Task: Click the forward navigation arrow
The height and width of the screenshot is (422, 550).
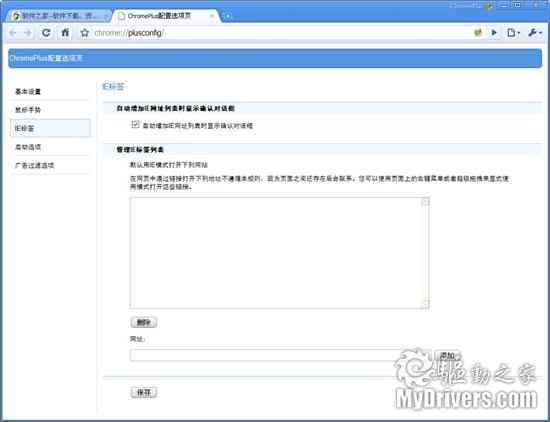Action: click(27, 33)
